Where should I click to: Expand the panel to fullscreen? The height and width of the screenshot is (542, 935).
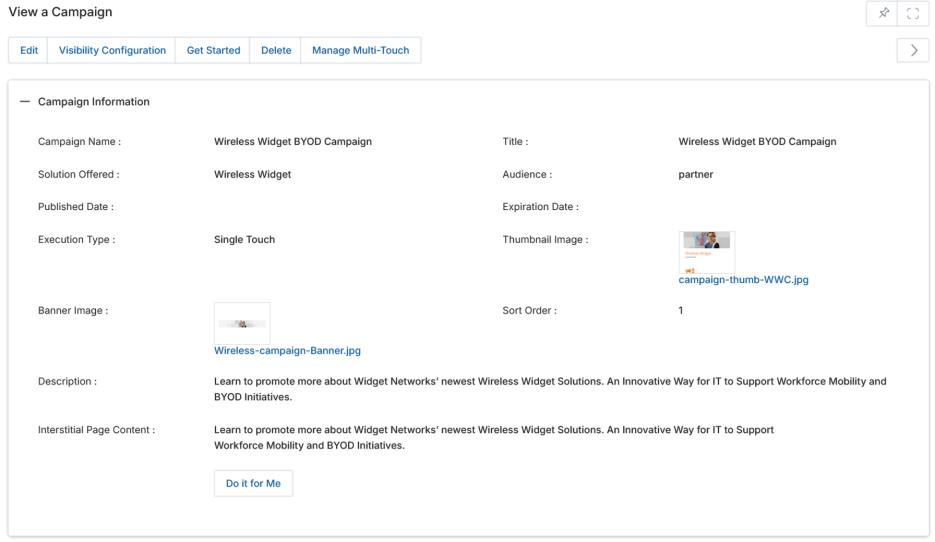pos(913,13)
